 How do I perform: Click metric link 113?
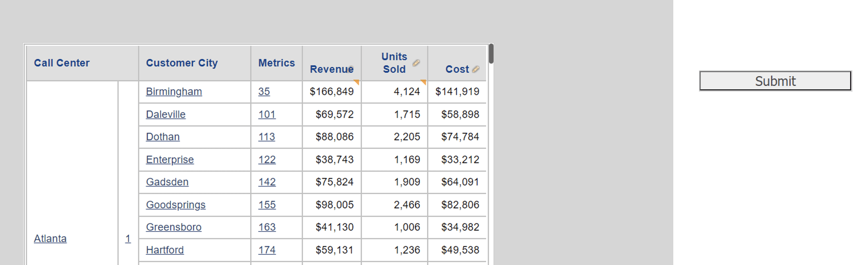coord(267,137)
